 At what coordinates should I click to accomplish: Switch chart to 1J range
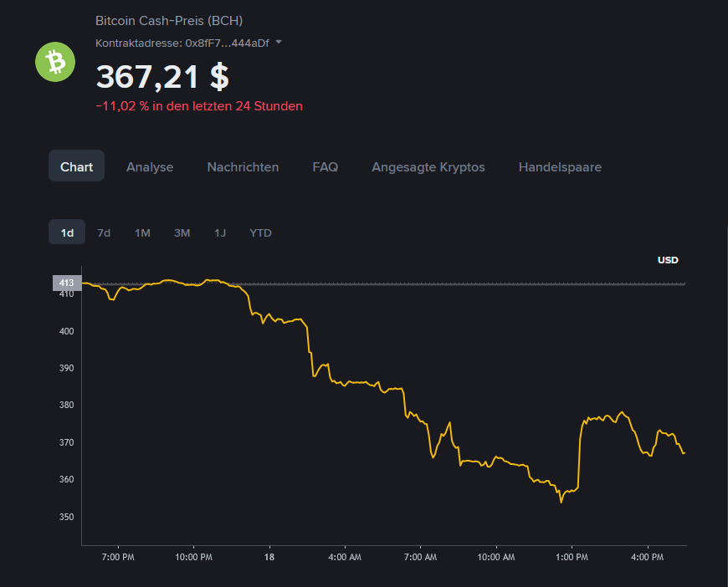[x=220, y=233]
